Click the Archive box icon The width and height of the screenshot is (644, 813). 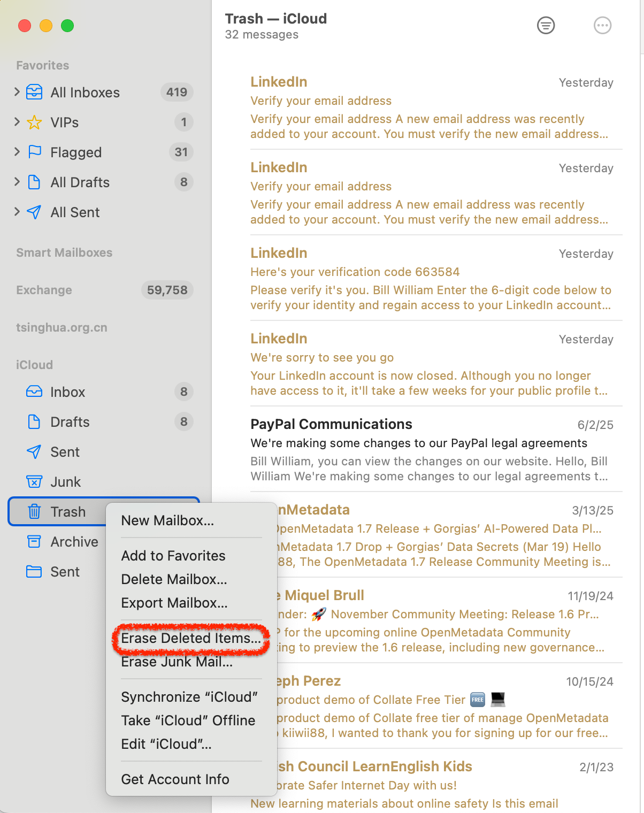[x=34, y=541]
